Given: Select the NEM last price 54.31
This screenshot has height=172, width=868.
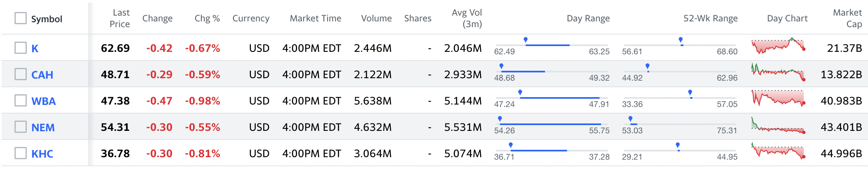Looking at the screenshot, I should [x=116, y=127].
